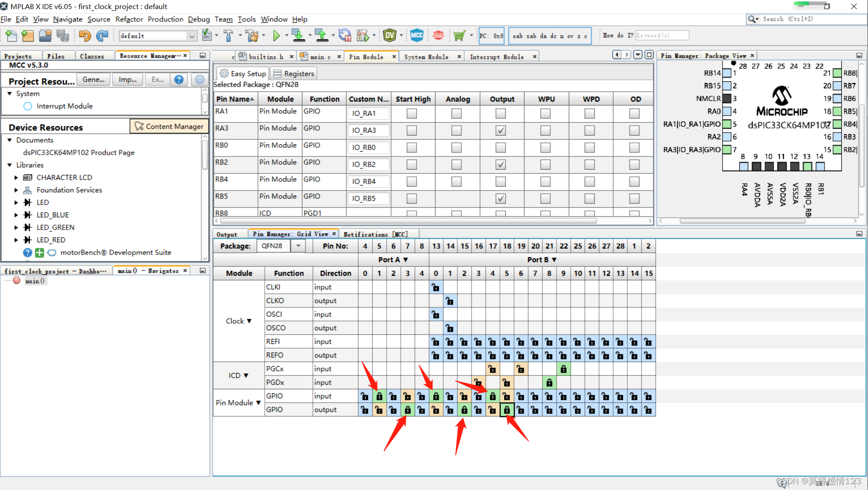Click GPIO output lock on Port B 5
The height and width of the screenshot is (490, 868).
tap(507, 410)
